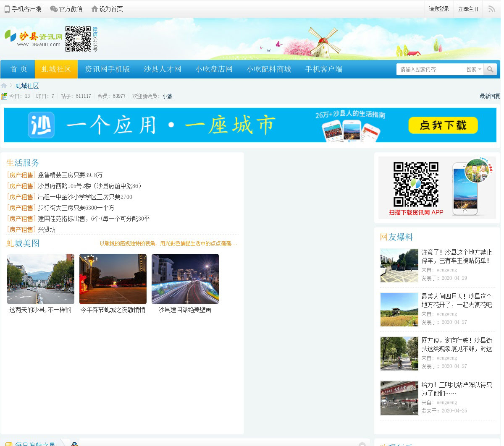Click the RSS feed icon
Viewport: 504px width, 446px height.
tap(491, 9)
